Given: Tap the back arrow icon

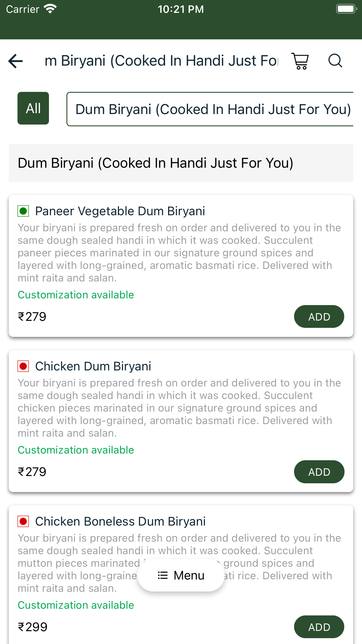Looking at the screenshot, I should (16, 61).
